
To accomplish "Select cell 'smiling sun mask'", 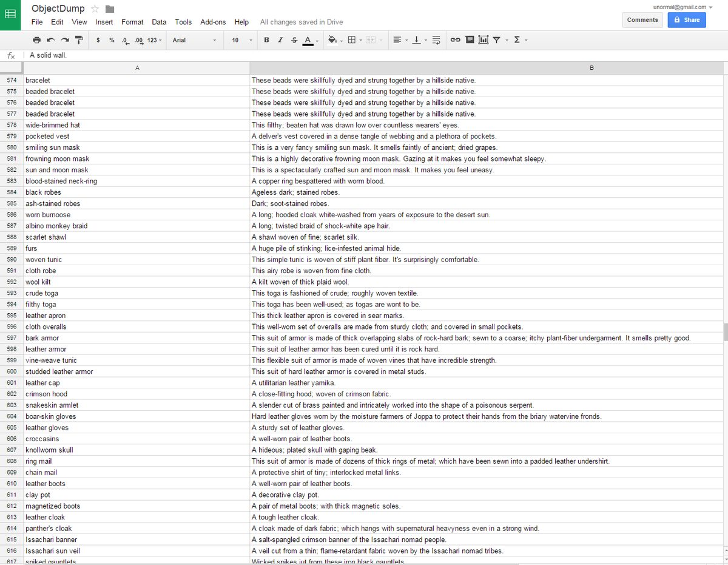I will (x=136, y=147).
